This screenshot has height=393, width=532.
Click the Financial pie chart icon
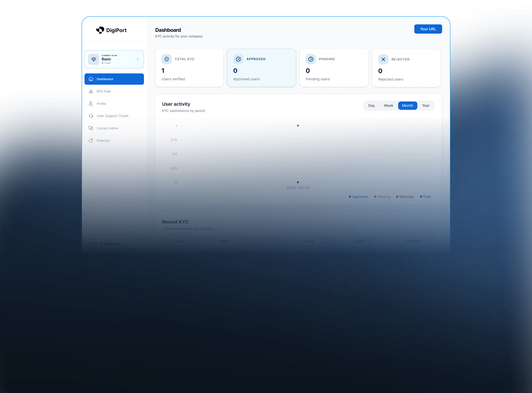click(x=91, y=141)
